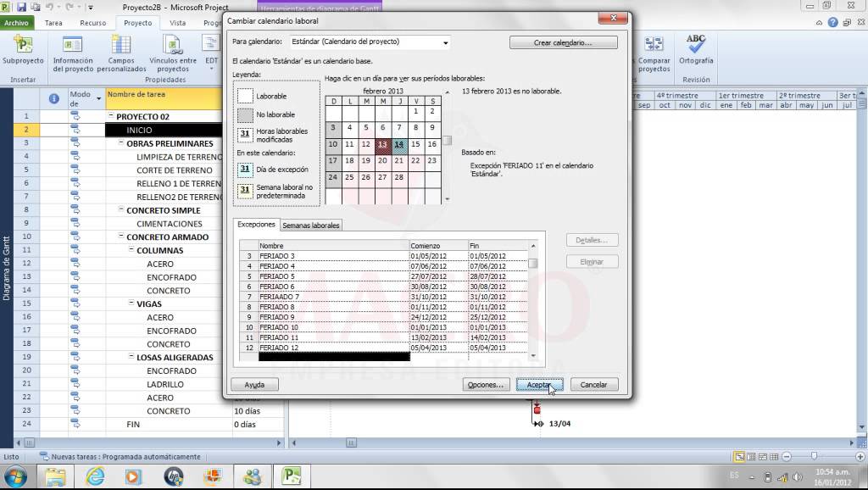Collapse COLUMNAS group
Viewport: 868px width, 490px height.
point(131,249)
